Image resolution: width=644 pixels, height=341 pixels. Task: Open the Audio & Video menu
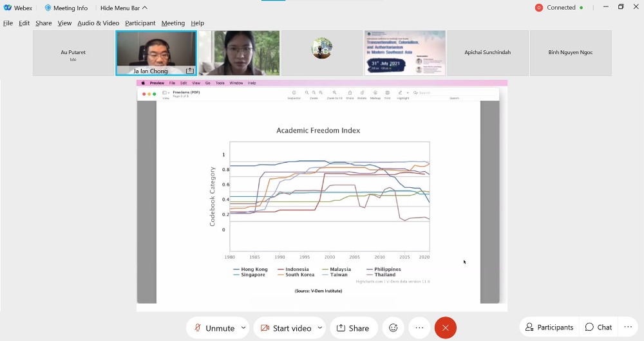[x=98, y=23]
